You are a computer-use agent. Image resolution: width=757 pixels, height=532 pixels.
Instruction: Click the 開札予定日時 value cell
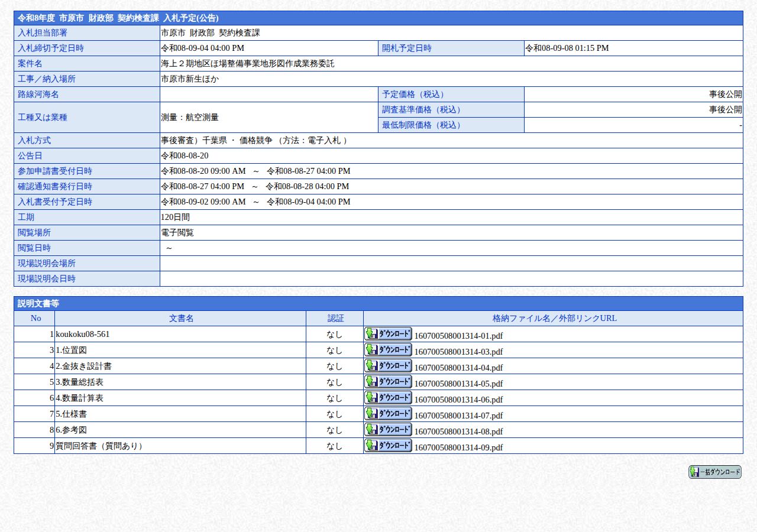click(x=633, y=48)
